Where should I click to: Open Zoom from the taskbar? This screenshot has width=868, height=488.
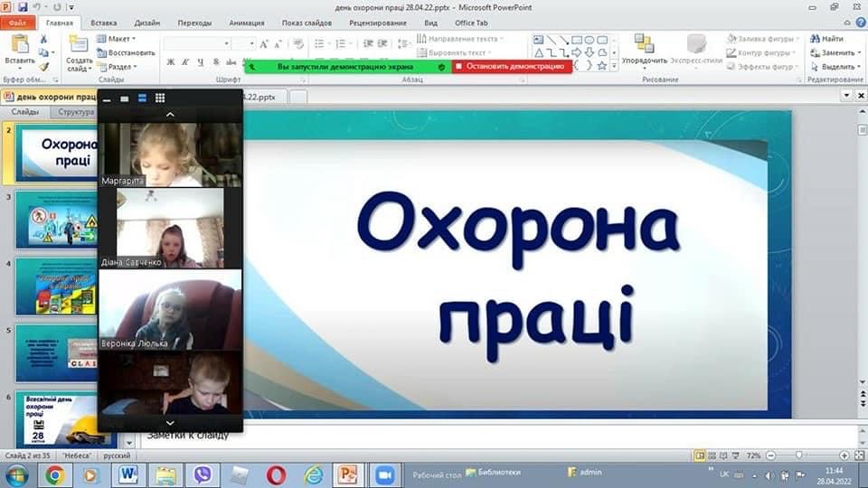(x=384, y=475)
